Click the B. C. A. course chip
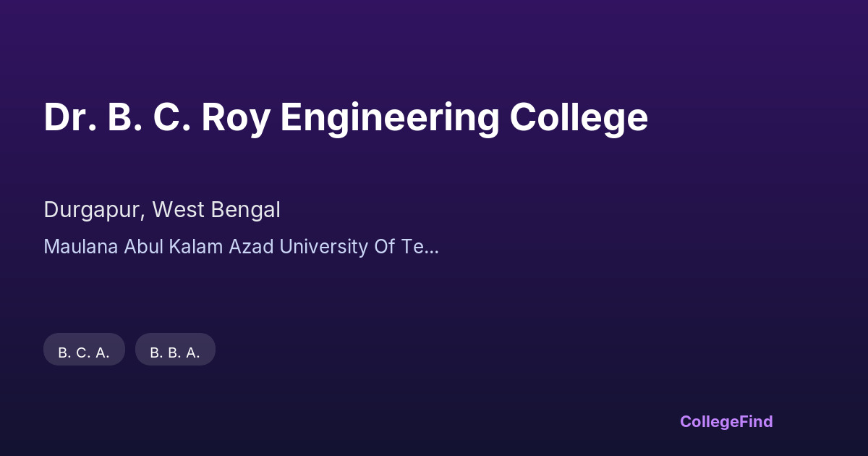The image size is (868, 456). (x=84, y=352)
